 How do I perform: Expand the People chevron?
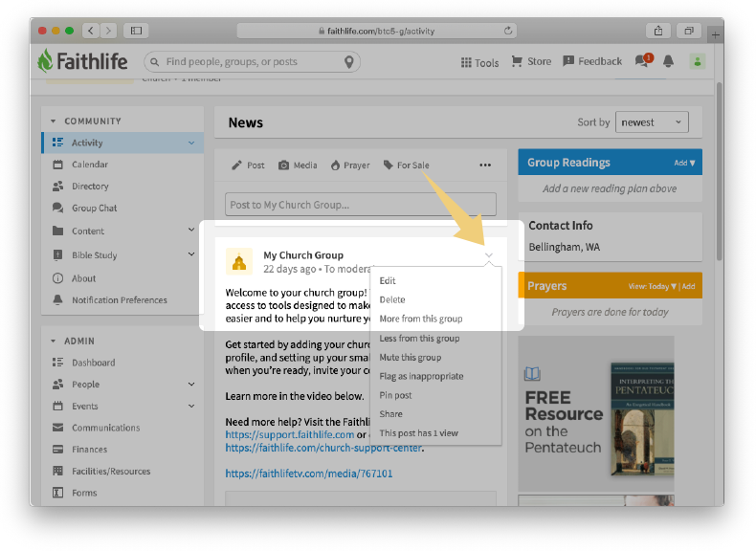click(191, 385)
